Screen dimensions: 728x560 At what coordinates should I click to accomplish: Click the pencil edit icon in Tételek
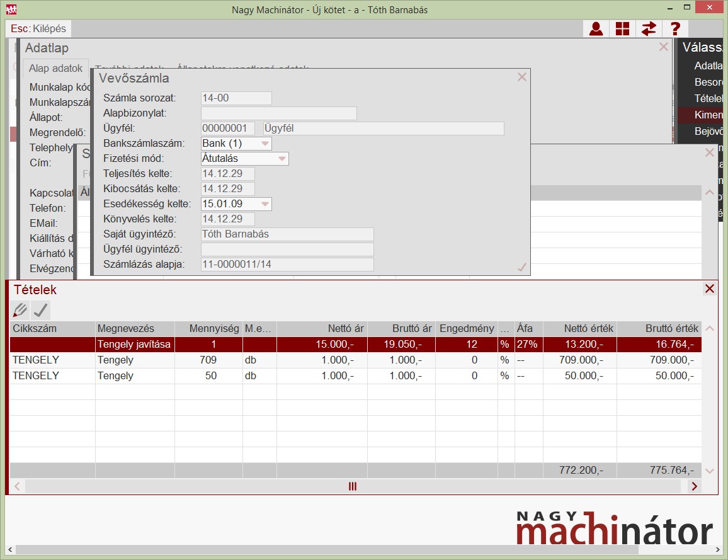20,310
